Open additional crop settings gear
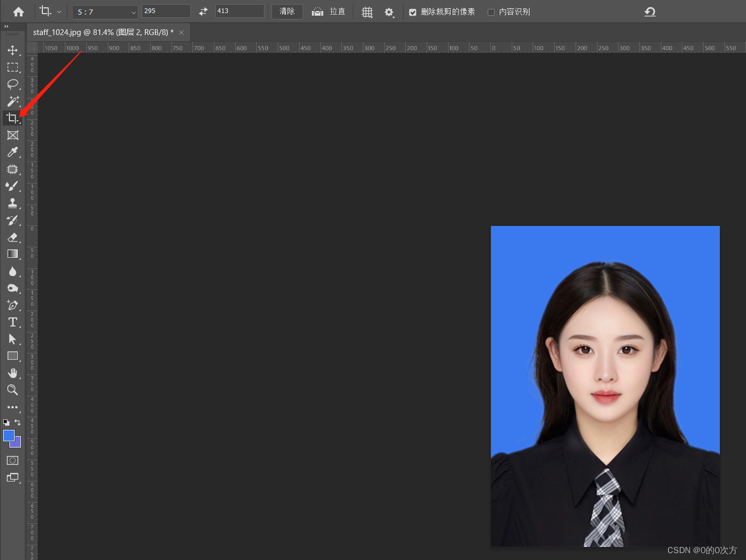This screenshot has height=560, width=746. click(x=389, y=12)
